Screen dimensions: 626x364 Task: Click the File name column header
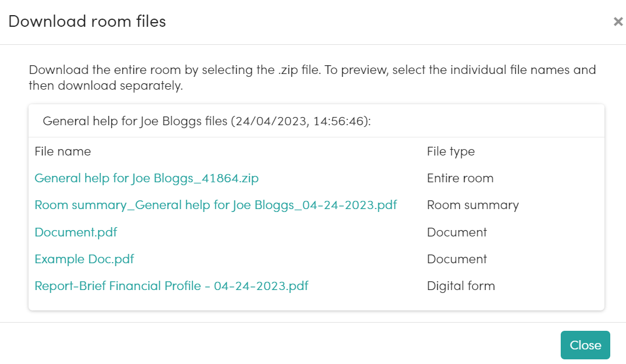[63, 151]
